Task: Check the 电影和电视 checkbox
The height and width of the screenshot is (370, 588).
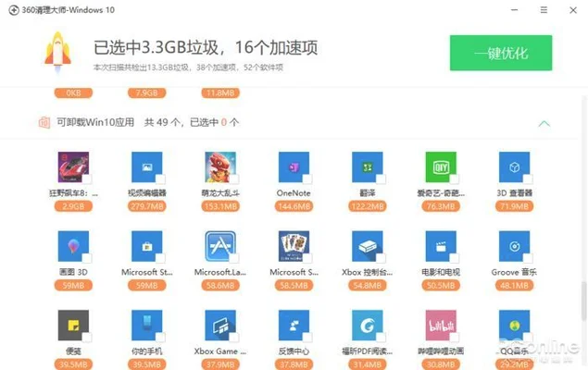Action: click(x=455, y=258)
